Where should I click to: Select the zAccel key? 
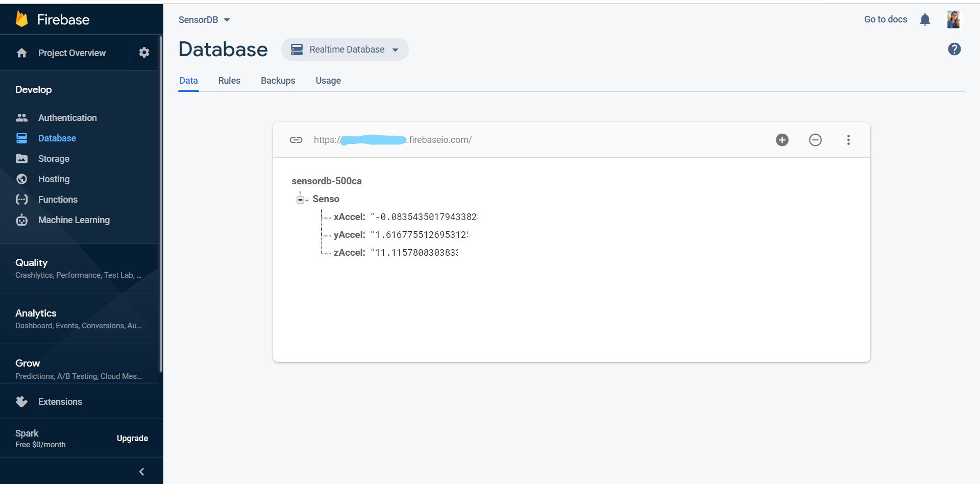click(x=349, y=253)
